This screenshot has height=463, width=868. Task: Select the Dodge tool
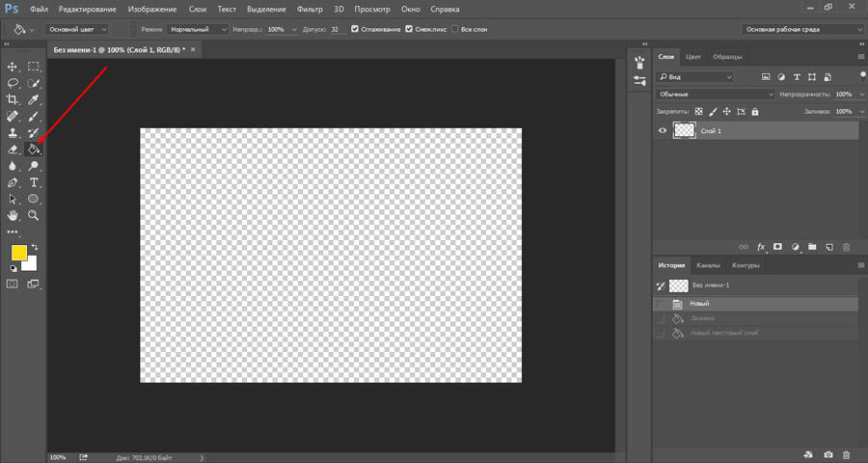point(34,166)
